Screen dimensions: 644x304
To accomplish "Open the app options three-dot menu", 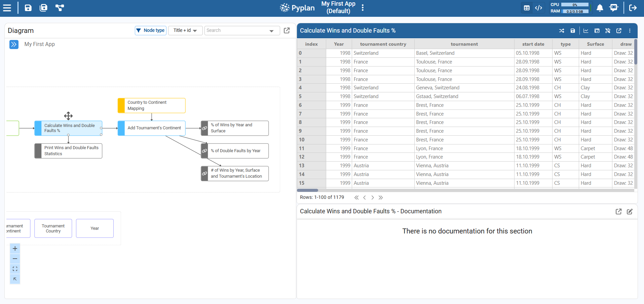I will coord(363,8).
